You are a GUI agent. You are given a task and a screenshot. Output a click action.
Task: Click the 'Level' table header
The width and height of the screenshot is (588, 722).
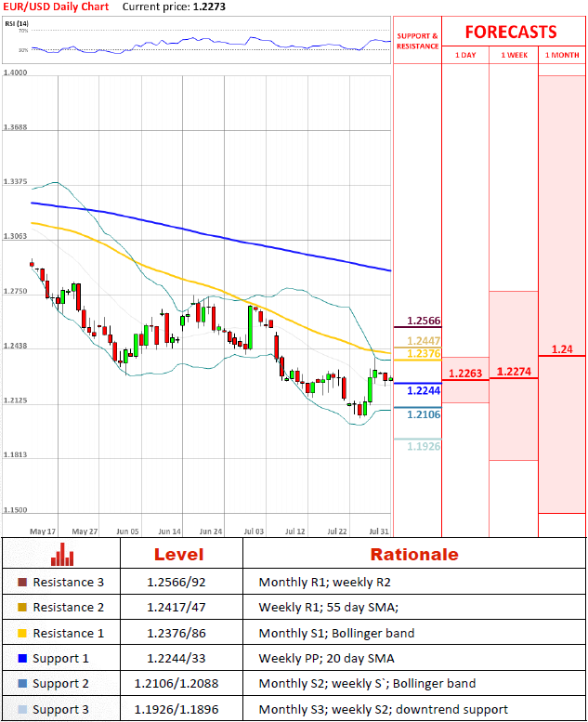178,555
